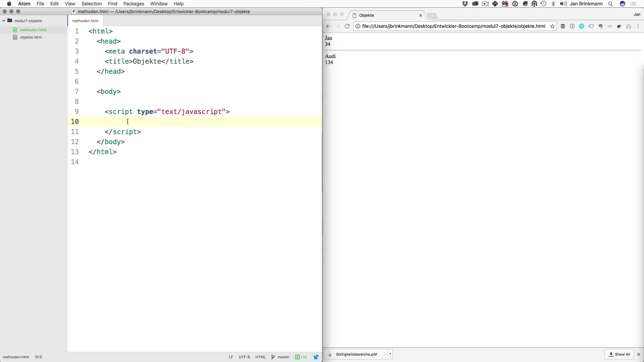Screen dimensions: 644x362
Task: Click the browser address bar URL
Action: 453,26
